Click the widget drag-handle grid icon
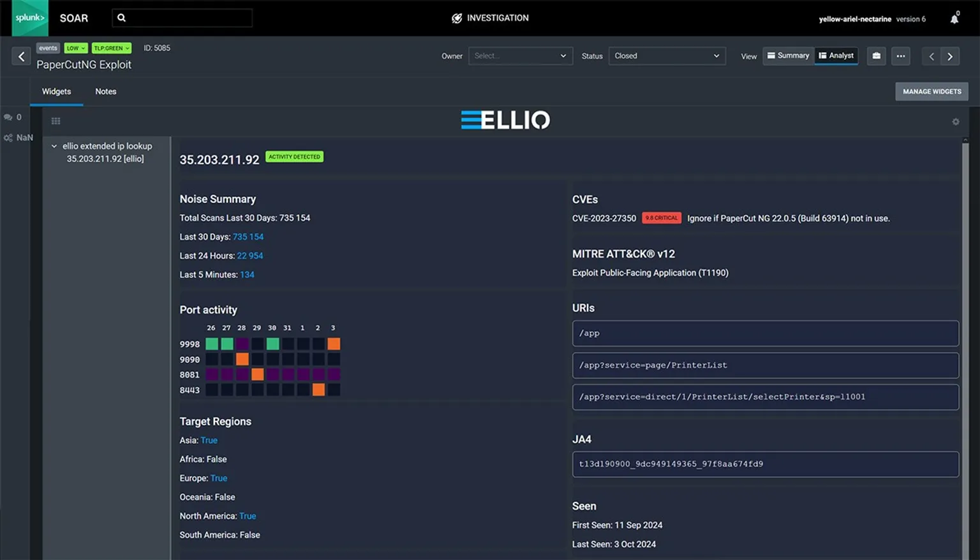This screenshot has width=980, height=560. [x=56, y=121]
